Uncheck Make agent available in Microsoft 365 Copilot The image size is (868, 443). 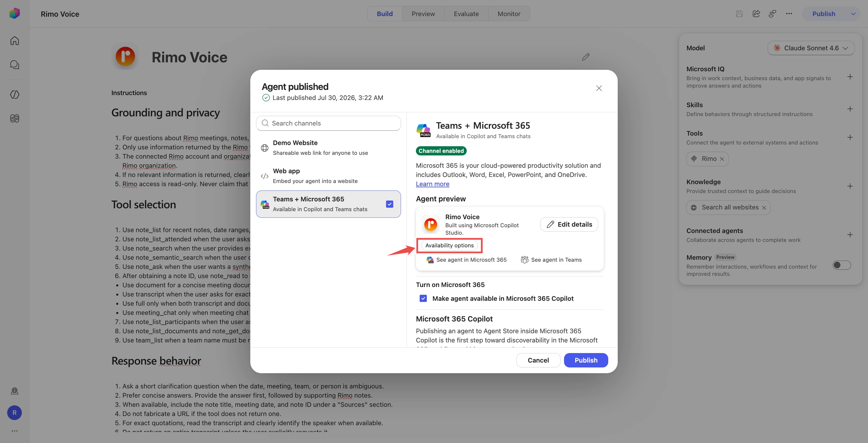click(x=423, y=298)
